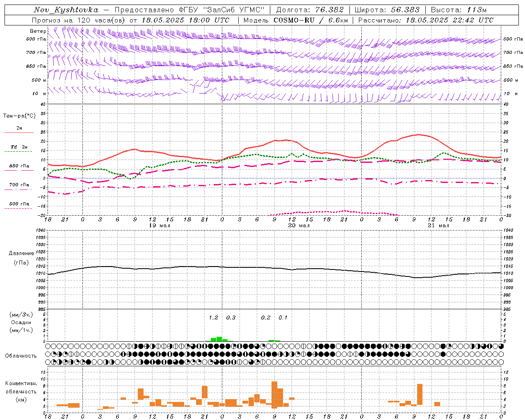Click the 'Осадки' precipitation label
This screenshot has height=420, width=525.
coord(21,322)
